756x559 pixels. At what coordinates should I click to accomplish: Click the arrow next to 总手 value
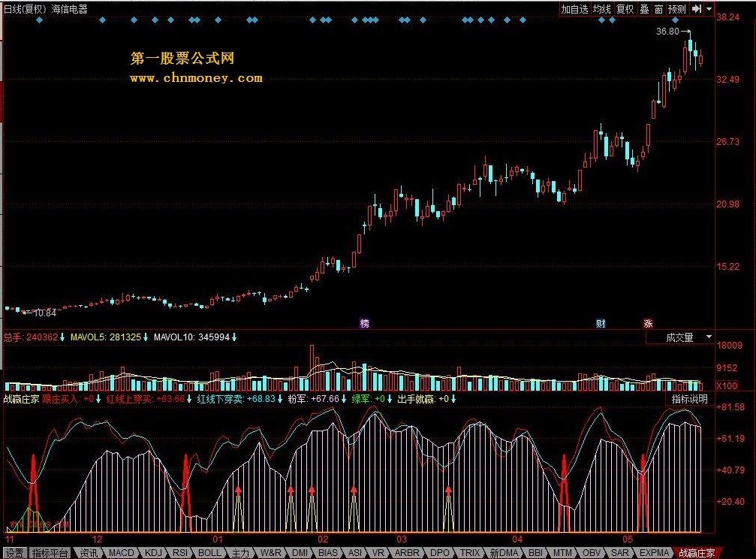pos(62,337)
